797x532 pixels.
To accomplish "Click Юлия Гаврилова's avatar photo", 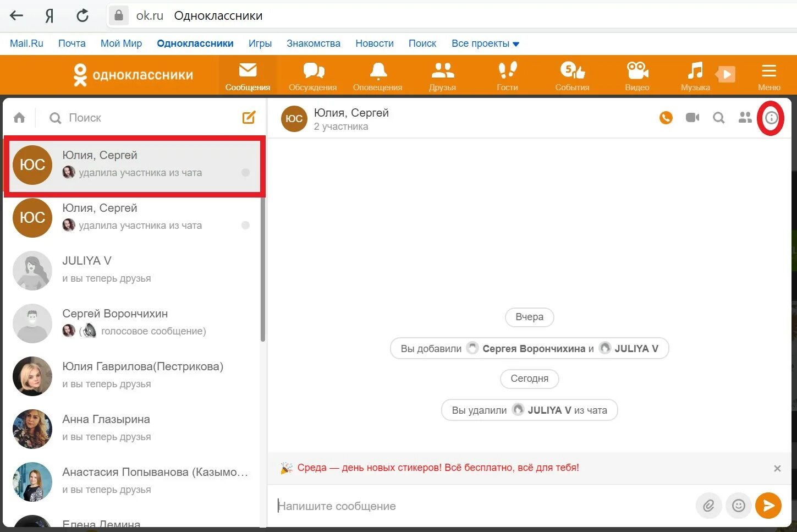I will [x=32, y=376].
